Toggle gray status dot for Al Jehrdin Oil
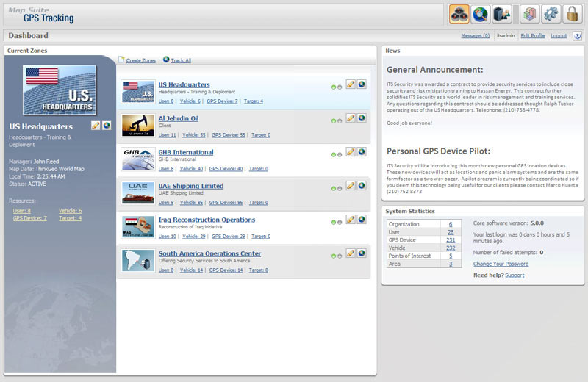 coord(340,120)
